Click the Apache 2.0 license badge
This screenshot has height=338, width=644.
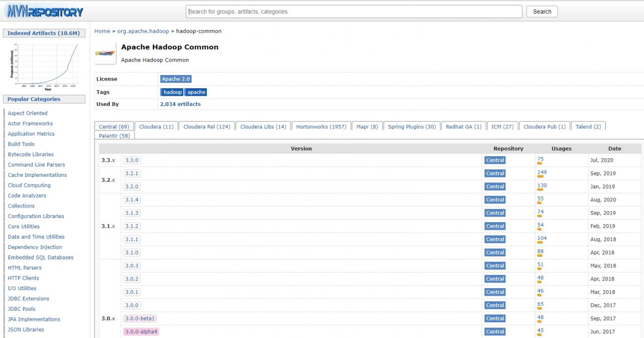(x=176, y=79)
